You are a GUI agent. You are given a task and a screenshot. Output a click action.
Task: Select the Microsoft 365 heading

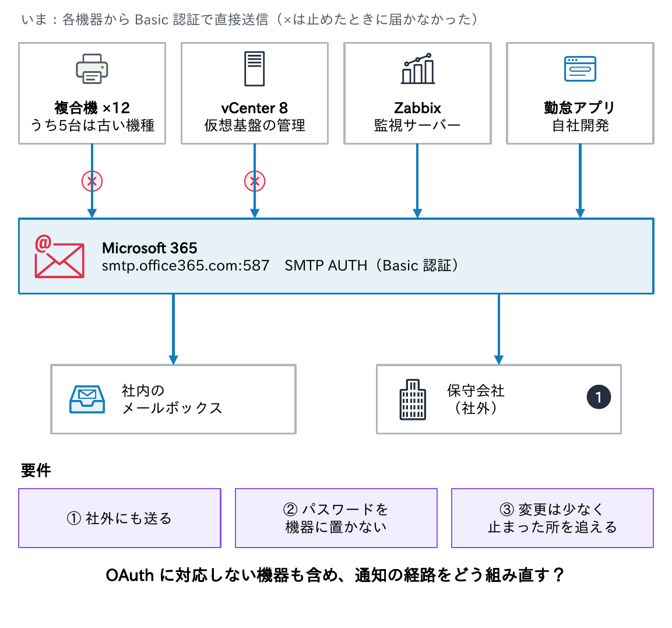pos(150,248)
